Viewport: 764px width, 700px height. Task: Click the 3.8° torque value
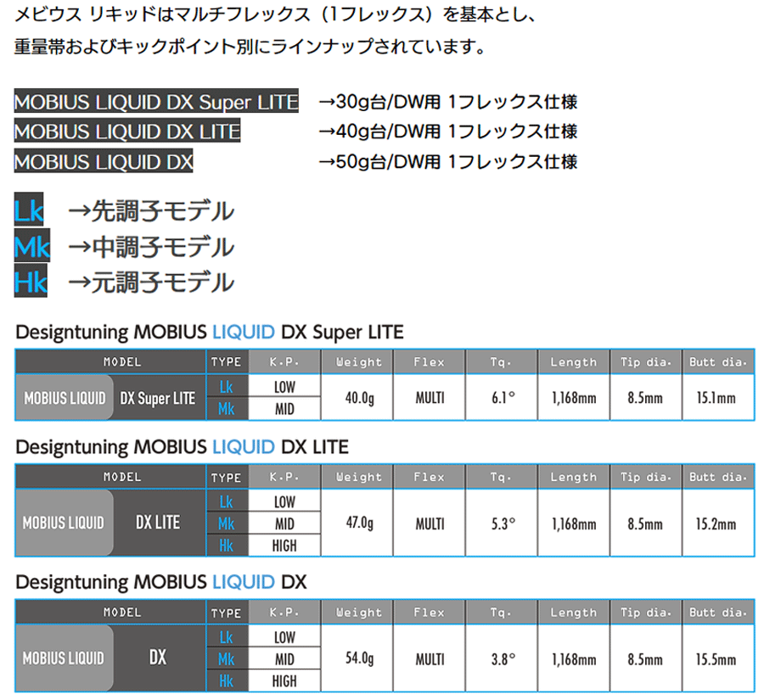(503, 659)
